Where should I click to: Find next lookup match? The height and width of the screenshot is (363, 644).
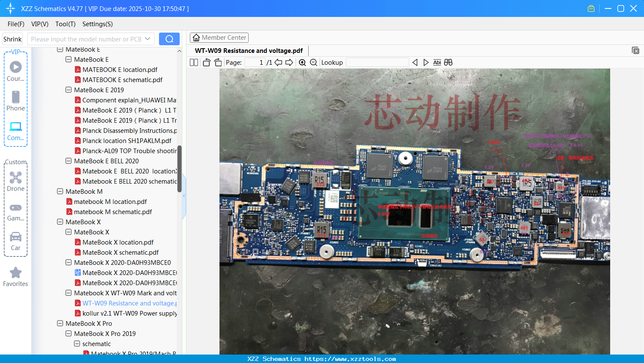426,62
